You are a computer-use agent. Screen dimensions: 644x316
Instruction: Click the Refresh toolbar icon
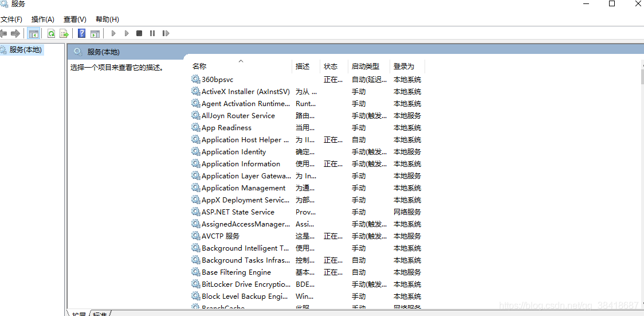(x=52, y=33)
